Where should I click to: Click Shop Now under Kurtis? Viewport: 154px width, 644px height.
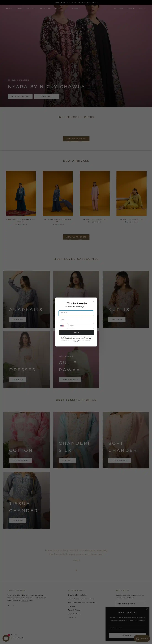coord(117,319)
